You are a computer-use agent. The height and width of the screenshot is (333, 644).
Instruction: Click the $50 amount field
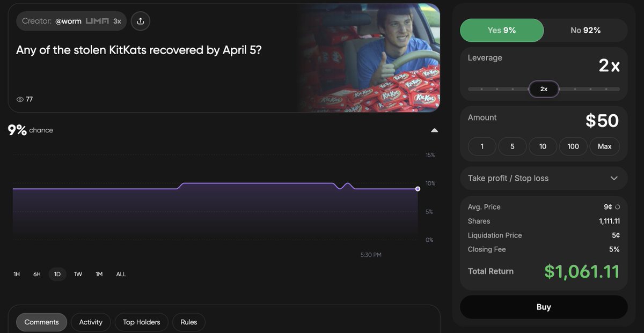click(x=602, y=121)
